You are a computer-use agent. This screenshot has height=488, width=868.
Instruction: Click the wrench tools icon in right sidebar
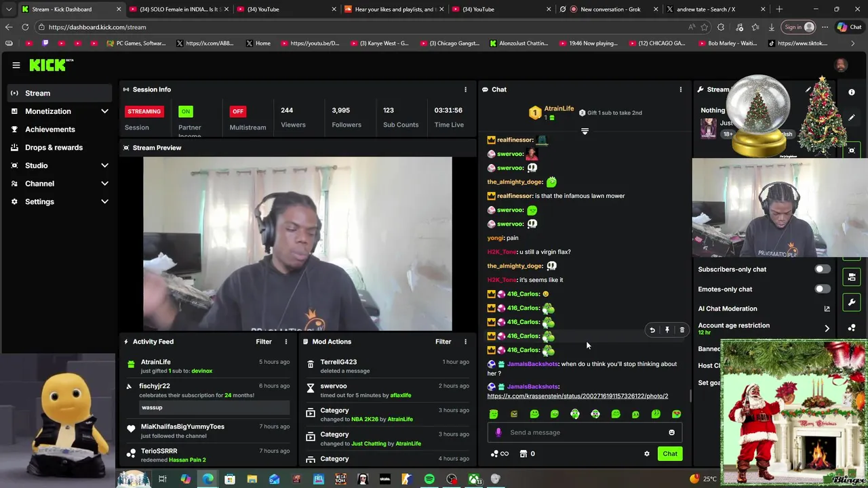pyautogui.click(x=852, y=302)
